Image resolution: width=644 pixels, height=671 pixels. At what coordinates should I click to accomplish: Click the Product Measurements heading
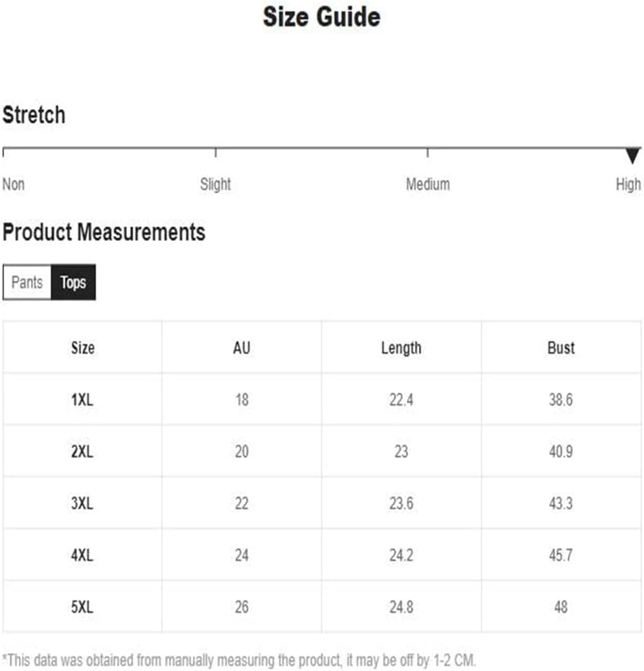point(104,233)
